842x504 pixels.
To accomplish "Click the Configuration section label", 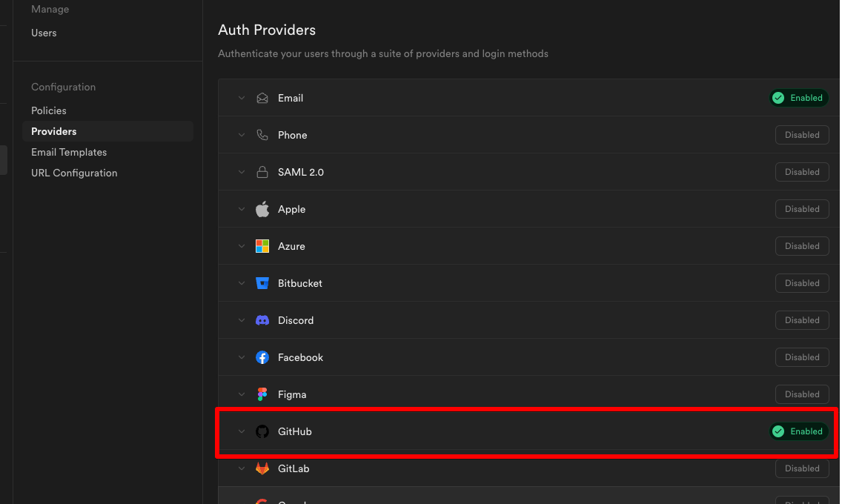I will click(63, 87).
